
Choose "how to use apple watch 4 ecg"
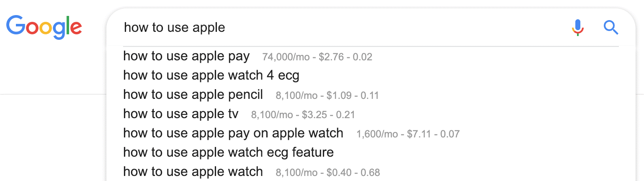pyautogui.click(x=211, y=75)
